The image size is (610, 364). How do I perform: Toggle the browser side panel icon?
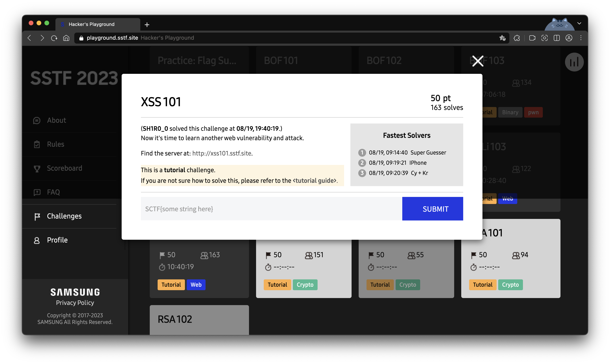pyautogui.click(x=557, y=38)
